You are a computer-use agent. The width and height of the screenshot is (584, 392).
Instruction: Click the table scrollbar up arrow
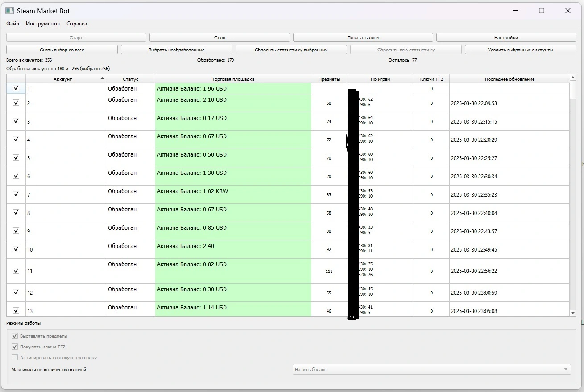pos(573,78)
